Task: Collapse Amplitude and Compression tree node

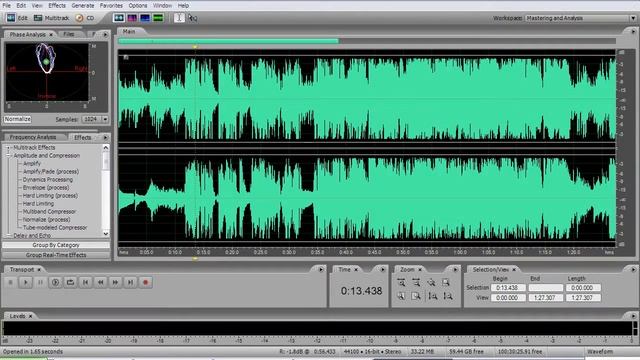Action: click(x=8, y=156)
